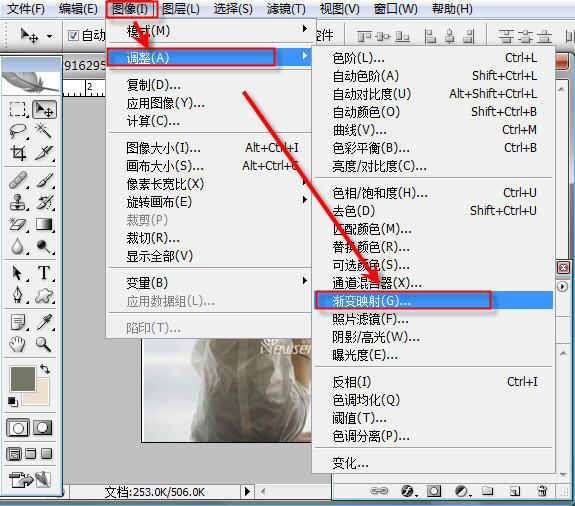Select the Move tool in toolbox
The height and width of the screenshot is (506, 575).
(x=44, y=109)
